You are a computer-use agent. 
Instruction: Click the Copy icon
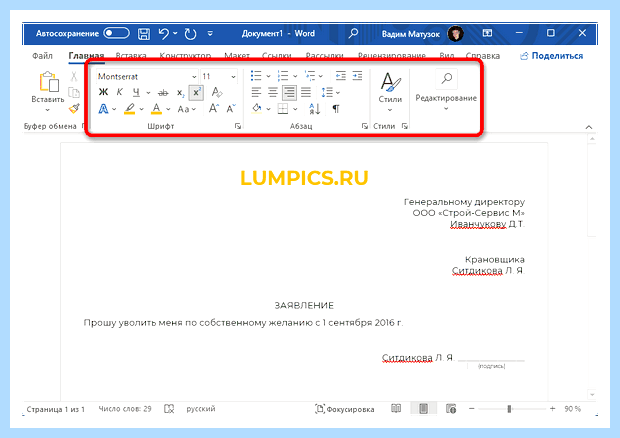tap(74, 93)
